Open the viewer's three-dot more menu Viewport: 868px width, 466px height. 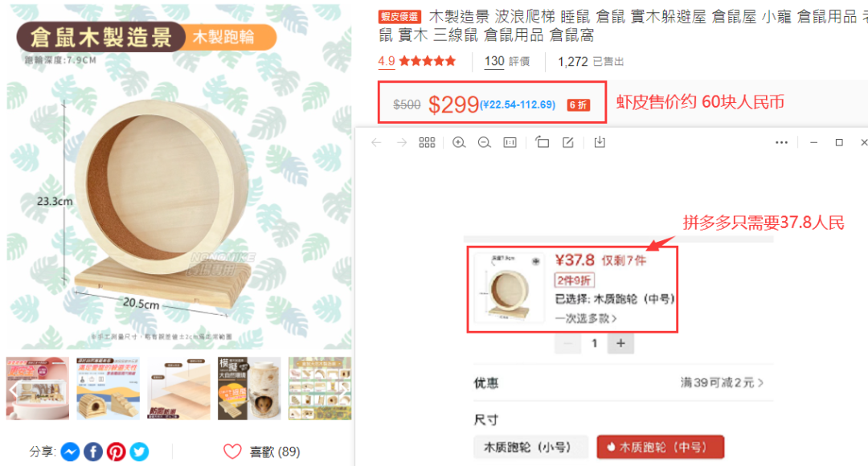781,142
